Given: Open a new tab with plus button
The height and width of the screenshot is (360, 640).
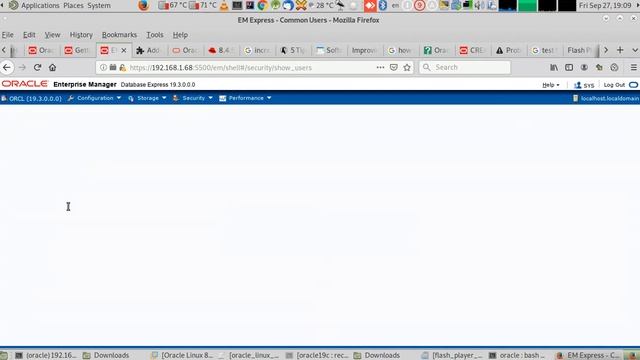Looking at the screenshot, I should click(620, 50).
